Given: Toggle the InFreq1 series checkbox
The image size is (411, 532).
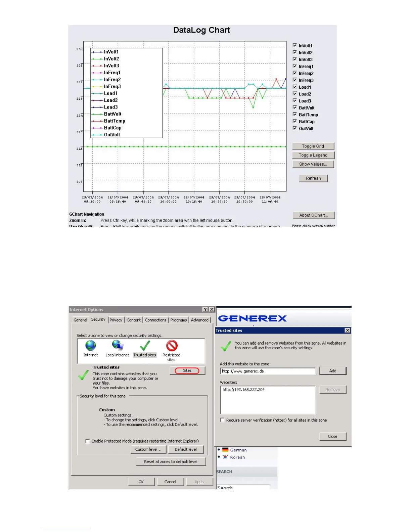Looking at the screenshot, I should [295, 66].
